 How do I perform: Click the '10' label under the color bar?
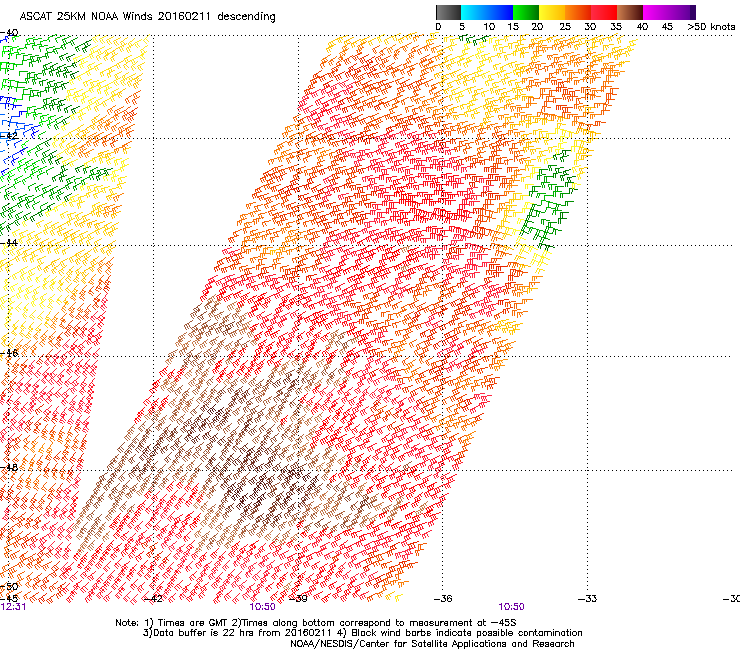point(489,27)
